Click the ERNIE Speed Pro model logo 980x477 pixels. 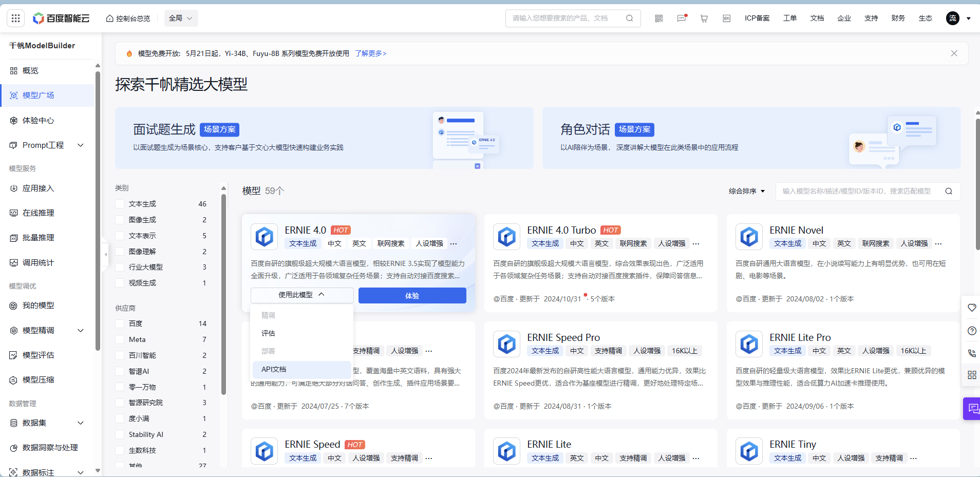507,344
